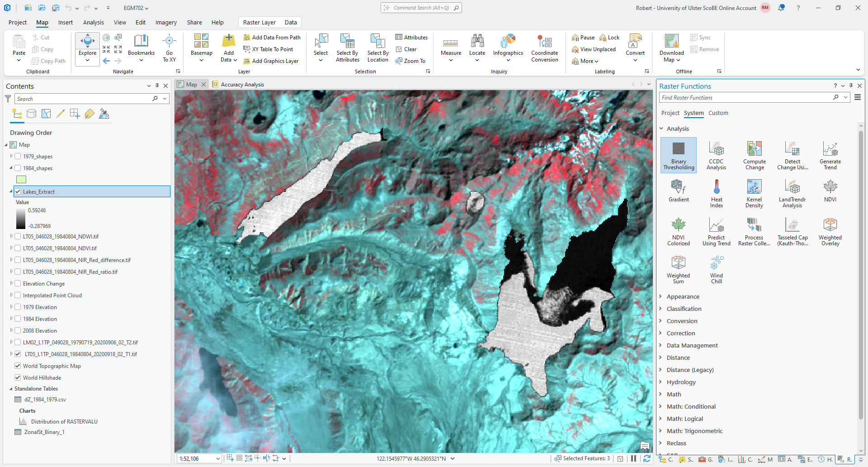Open the Weighted Overlay function
Image resolution: width=868 pixels, height=467 pixels.
point(830,231)
